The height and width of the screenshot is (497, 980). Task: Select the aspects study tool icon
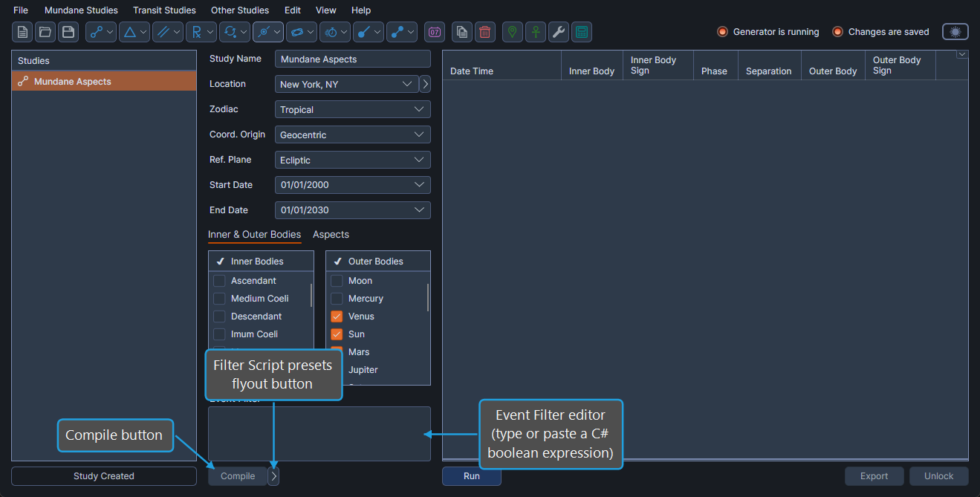click(96, 32)
